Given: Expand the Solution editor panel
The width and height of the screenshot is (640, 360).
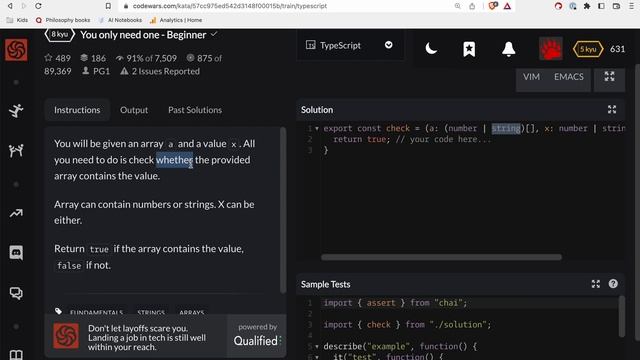Looking at the screenshot, I should (611, 109).
